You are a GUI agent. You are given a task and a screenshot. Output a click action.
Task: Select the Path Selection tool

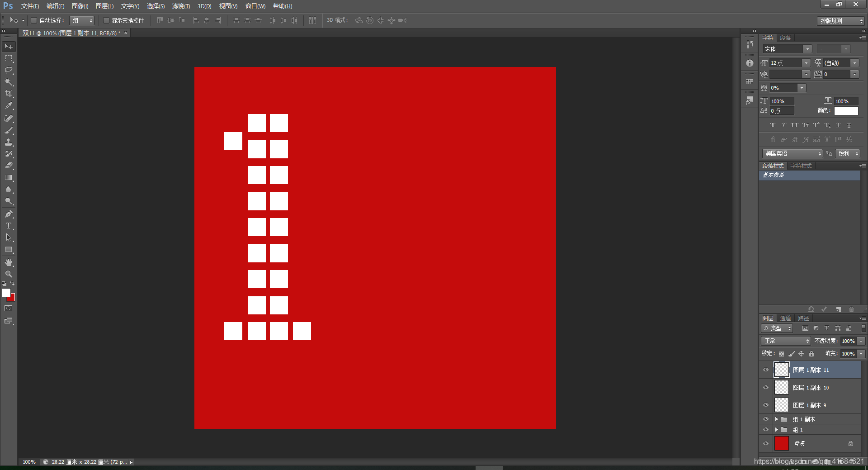coord(9,237)
